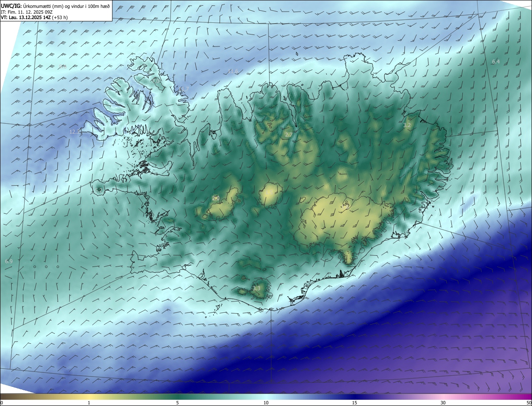Click the color bar tick label 50
Image resolution: width=532 pixels, height=406 pixels.
tap(529, 403)
